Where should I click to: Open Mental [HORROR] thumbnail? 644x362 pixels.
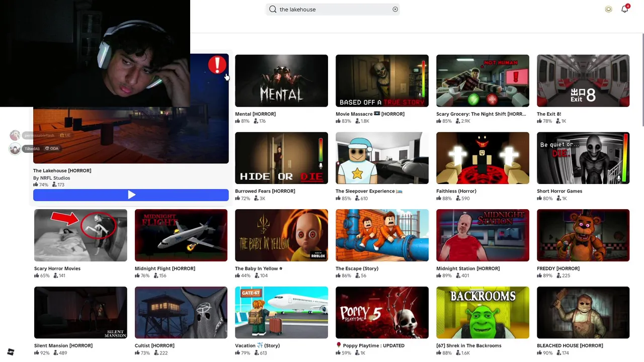pyautogui.click(x=281, y=80)
